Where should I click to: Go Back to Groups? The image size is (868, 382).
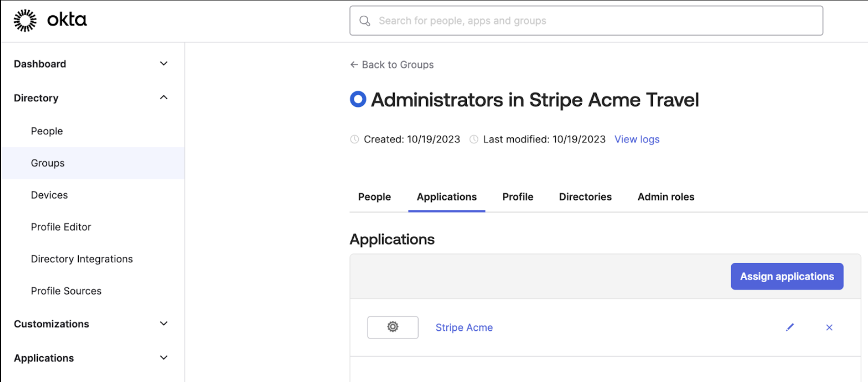tap(392, 64)
